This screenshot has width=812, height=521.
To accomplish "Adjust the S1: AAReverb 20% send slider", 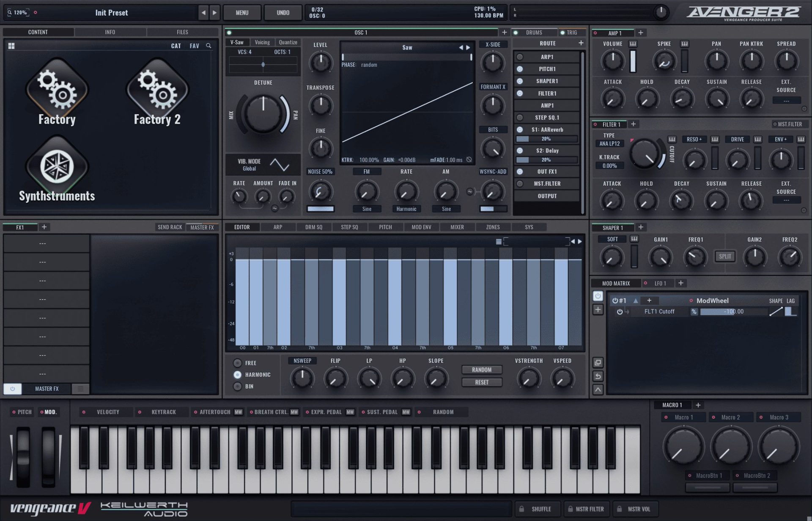I will click(x=546, y=139).
